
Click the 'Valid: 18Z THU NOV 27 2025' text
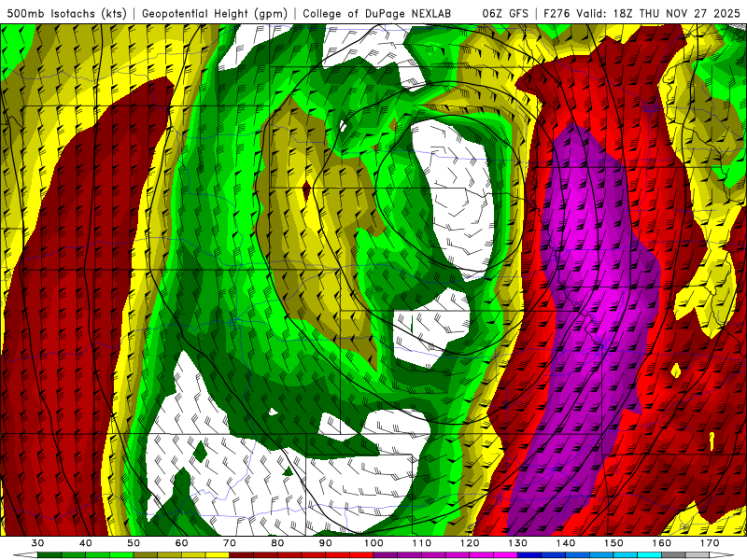click(658, 14)
